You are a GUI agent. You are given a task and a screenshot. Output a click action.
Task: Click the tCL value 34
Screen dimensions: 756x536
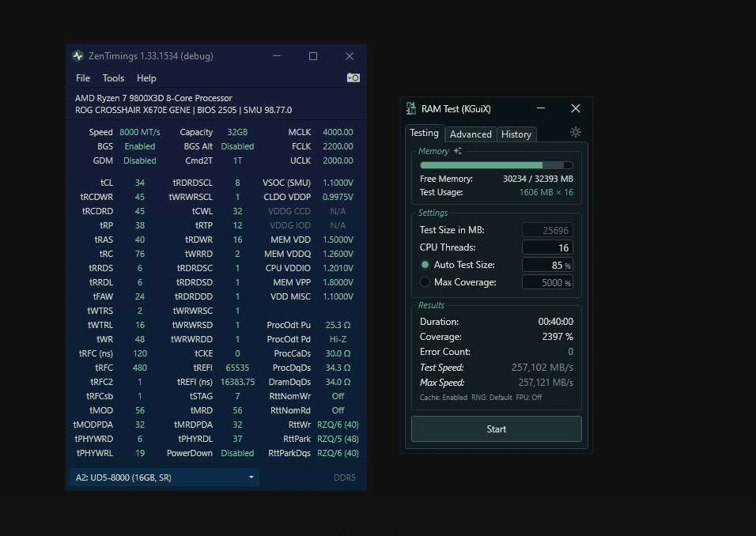(140, 183)
